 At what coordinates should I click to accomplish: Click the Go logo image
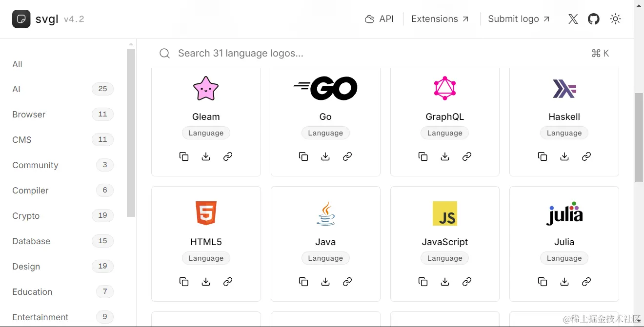(325, 88)
